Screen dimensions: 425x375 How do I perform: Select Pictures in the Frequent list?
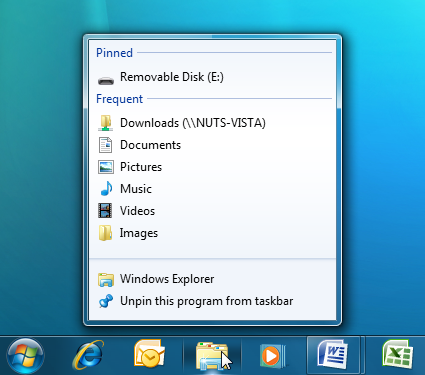(x=213, y=167)
